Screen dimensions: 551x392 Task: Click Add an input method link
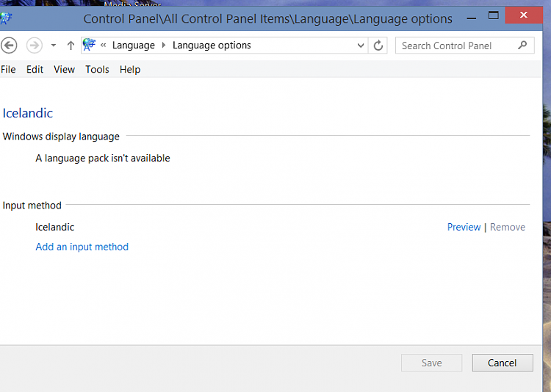[x=82, y=247]
